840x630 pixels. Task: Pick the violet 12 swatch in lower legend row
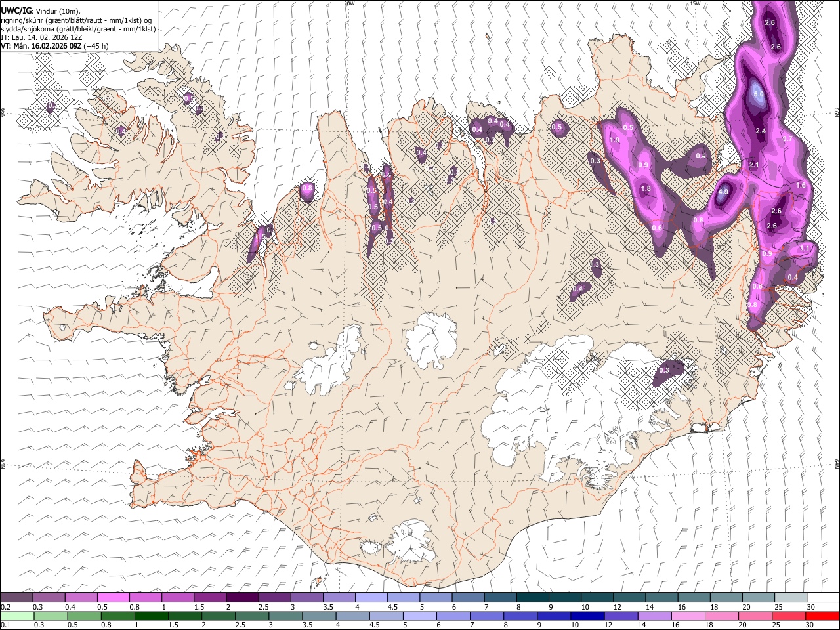(x=621, y=616)
